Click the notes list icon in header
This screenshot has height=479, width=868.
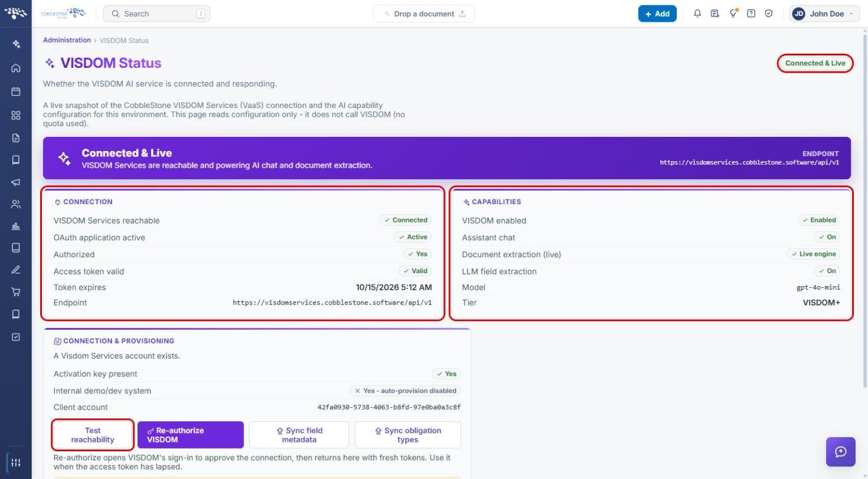pos(715,14)
